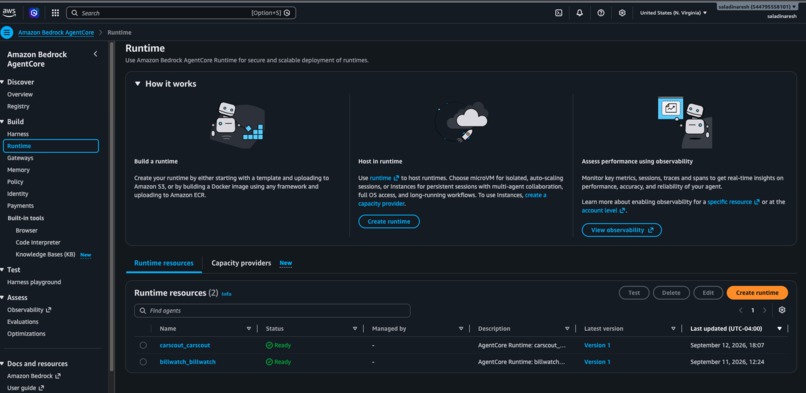Sort by Managed by column arrow

pos(461,329)
